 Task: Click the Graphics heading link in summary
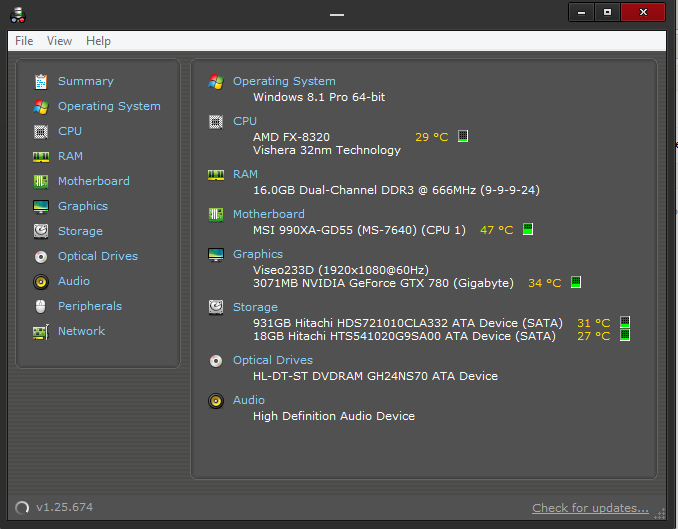(258, 254)
